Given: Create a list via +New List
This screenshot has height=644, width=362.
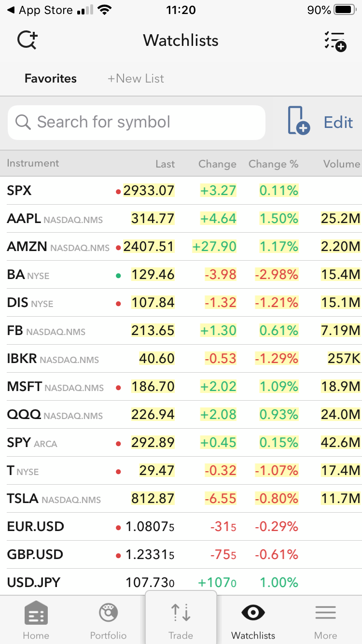Looking at the screenshot, I should coord(136,79).
